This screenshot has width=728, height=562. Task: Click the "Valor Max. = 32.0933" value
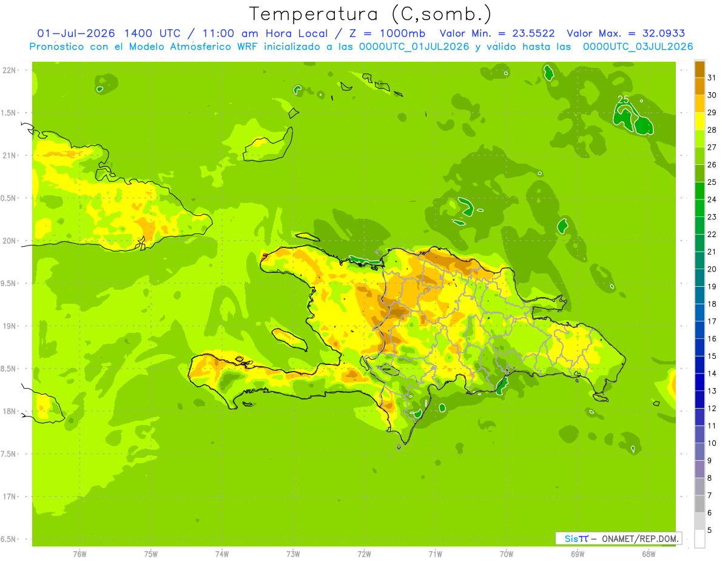point(625,33)
